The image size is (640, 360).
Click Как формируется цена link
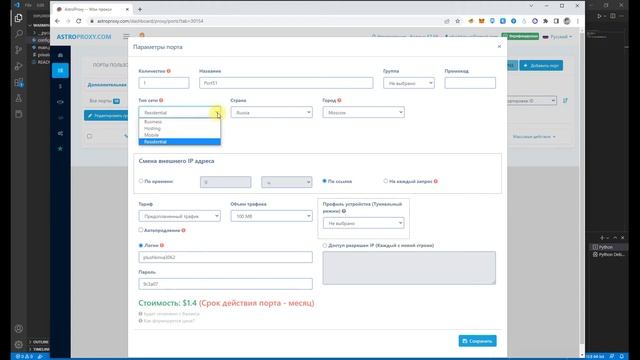click(x=169, y=321)
